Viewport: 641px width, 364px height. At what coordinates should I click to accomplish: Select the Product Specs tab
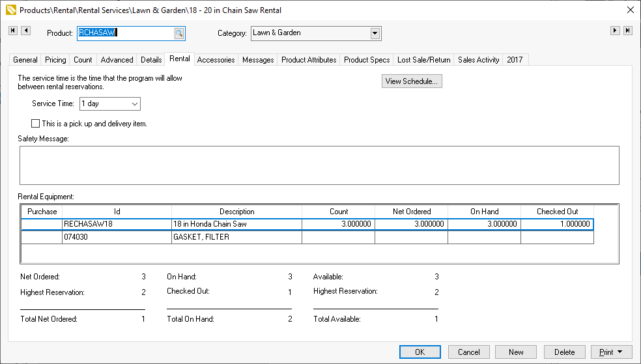pos(367,60)
